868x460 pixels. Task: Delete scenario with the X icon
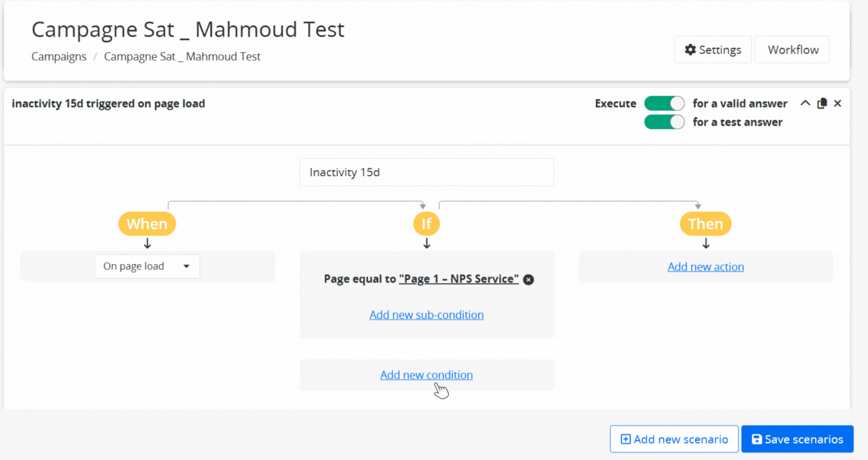click(837, 104)
